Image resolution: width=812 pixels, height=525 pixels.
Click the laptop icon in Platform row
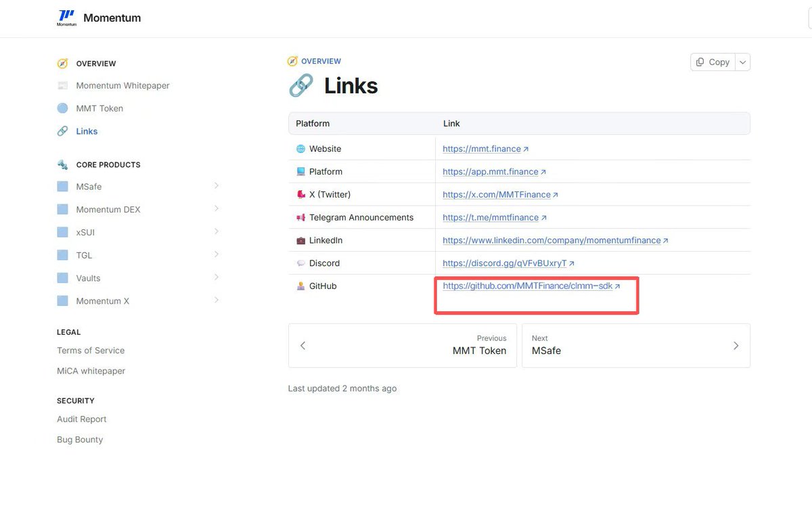coord(300,172)
